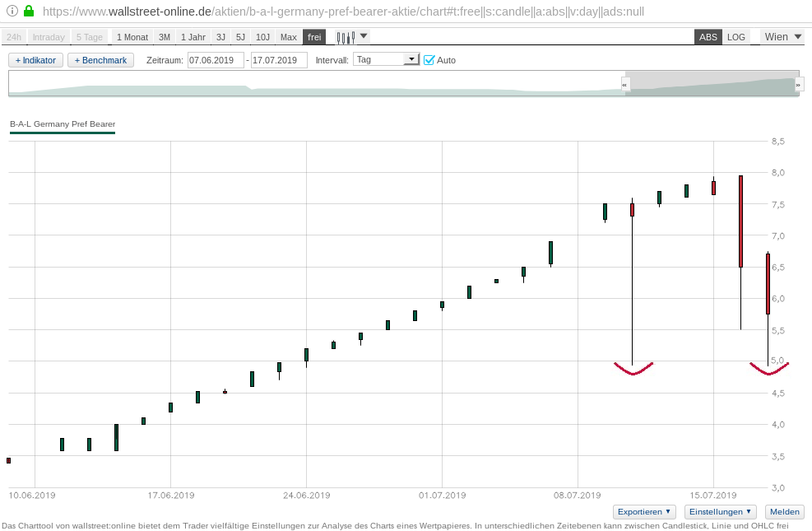Click the + Indikator button

click(x=35, y=60)
